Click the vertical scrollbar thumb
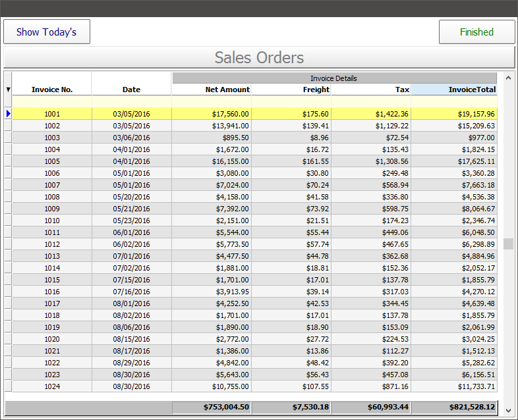This screenshot has height=420, width=518. pos(508,244)
